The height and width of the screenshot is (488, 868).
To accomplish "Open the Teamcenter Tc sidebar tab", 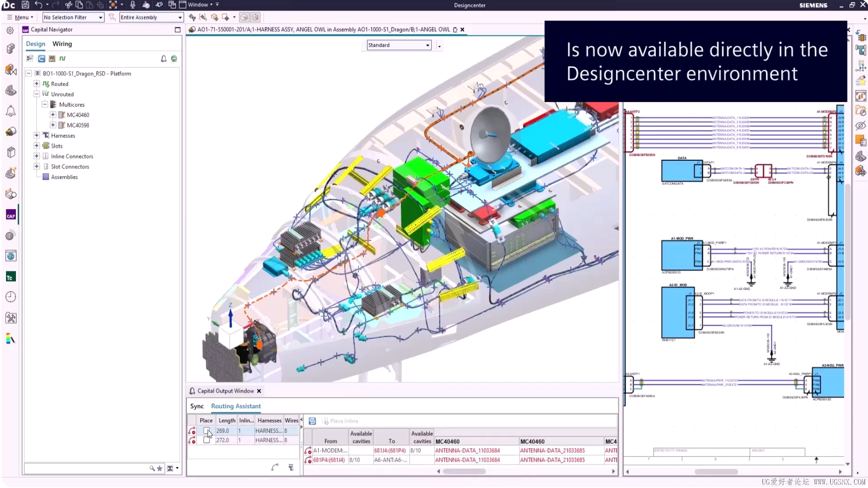I will click(x=10, y=277).
